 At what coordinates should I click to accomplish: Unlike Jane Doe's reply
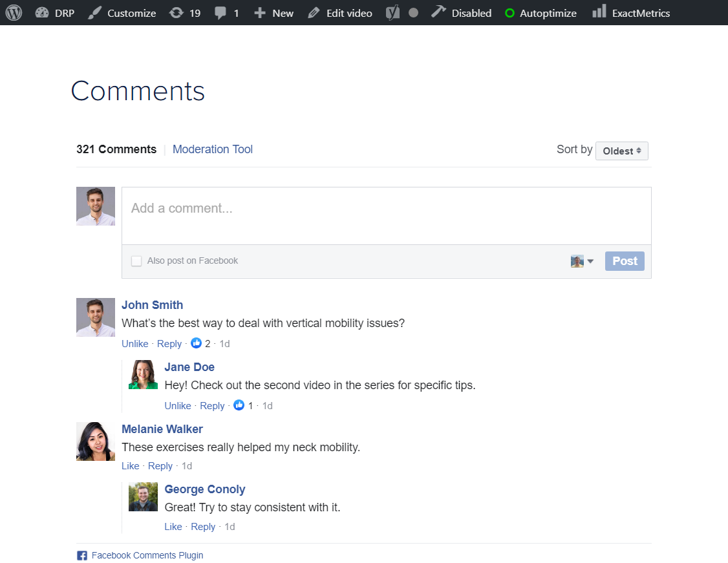tap(177, 406)
